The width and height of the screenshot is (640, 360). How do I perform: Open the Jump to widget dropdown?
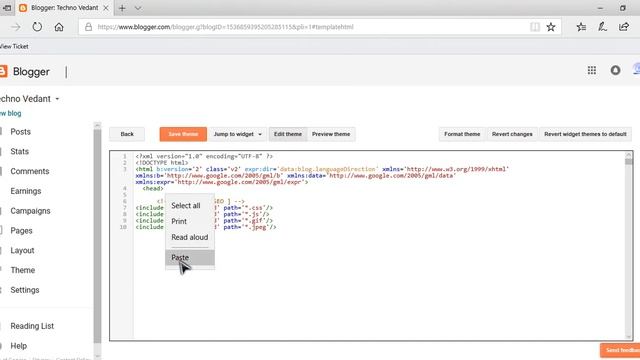238,134
